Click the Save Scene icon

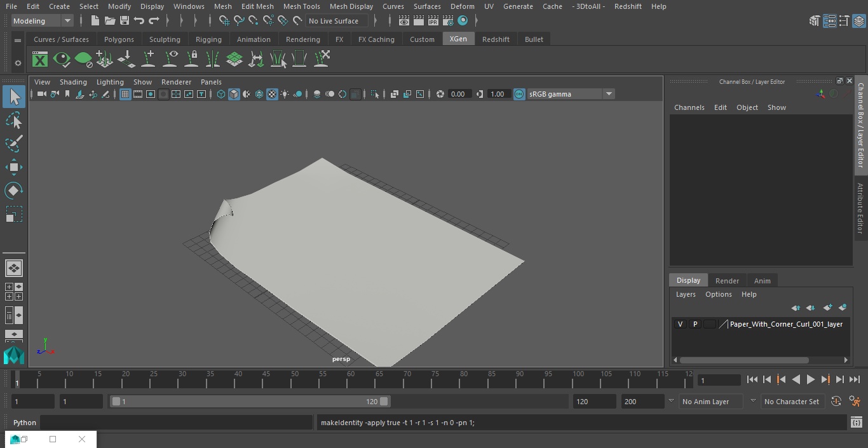(x=124, y=21)
